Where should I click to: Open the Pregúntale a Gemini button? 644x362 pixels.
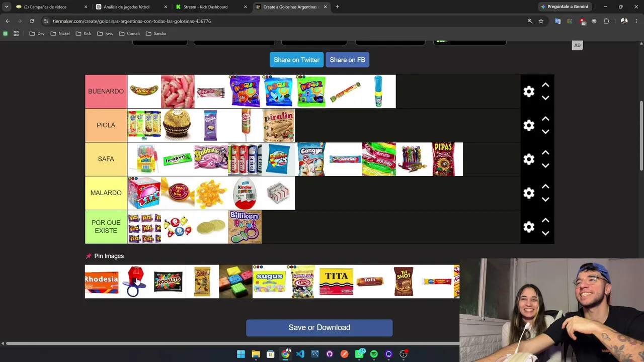tap(564, 7)
